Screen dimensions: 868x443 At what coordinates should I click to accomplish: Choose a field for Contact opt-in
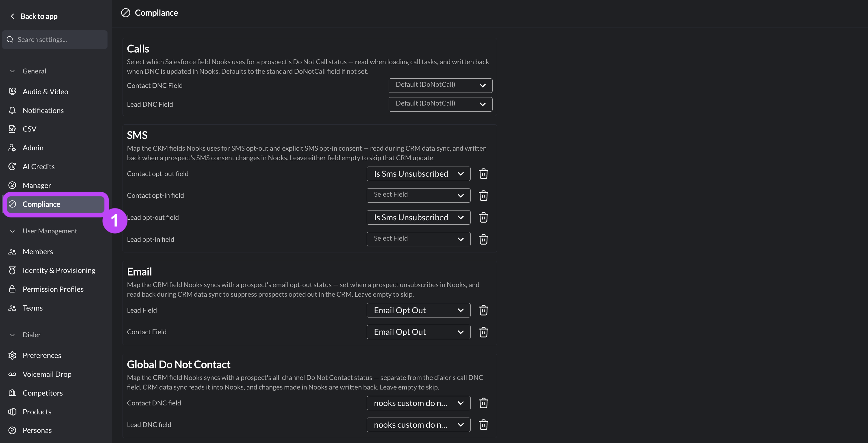[x=418, y=195]
